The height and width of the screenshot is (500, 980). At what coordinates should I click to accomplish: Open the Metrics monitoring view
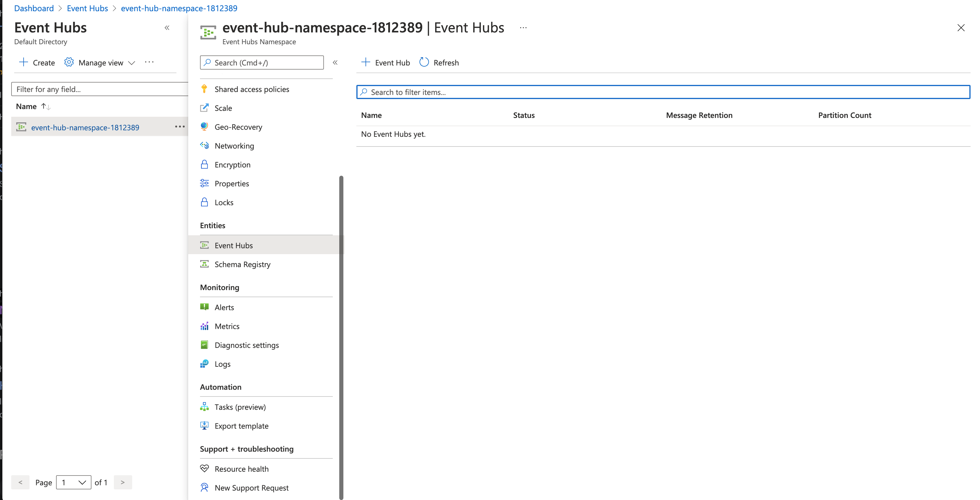tap(227, 326)
